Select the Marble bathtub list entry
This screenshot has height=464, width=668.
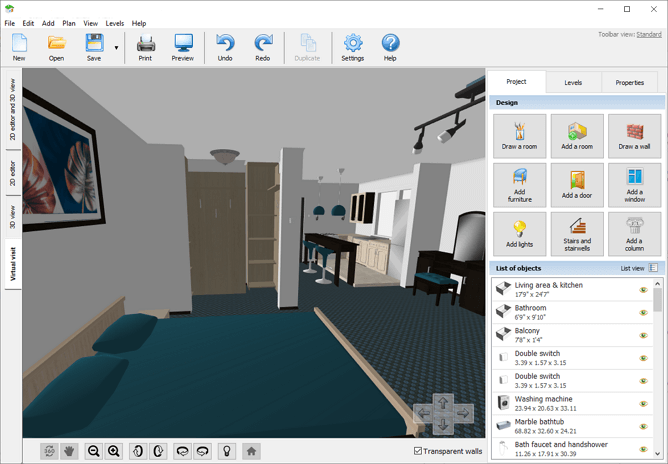573,426
